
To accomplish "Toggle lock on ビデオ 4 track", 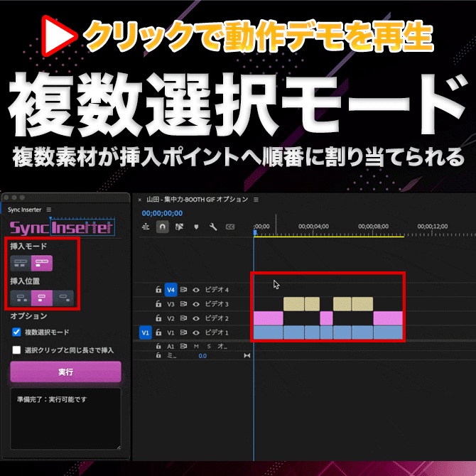I will [158, 289].
